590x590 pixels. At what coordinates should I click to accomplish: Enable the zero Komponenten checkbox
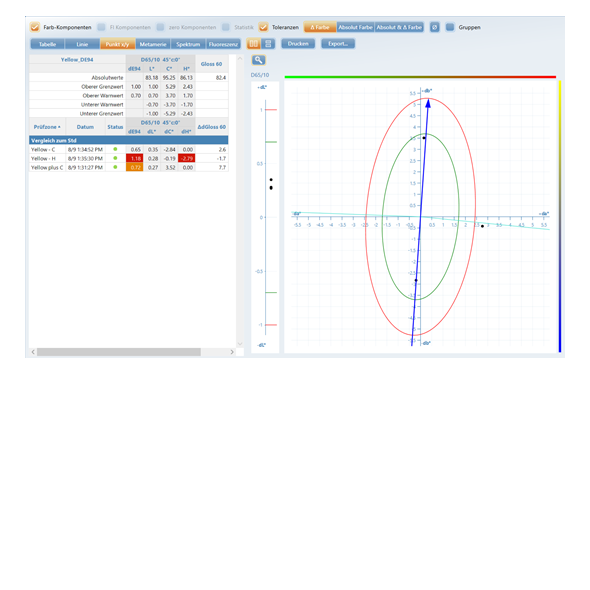160,27
